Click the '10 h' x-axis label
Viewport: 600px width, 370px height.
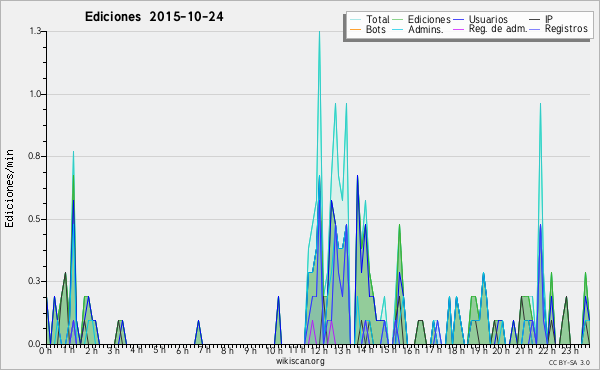(274, 350)
